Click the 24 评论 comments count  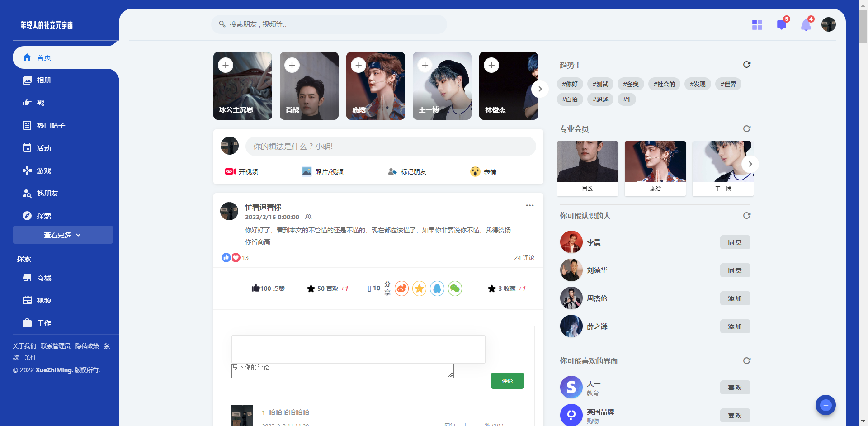[524, 258]
